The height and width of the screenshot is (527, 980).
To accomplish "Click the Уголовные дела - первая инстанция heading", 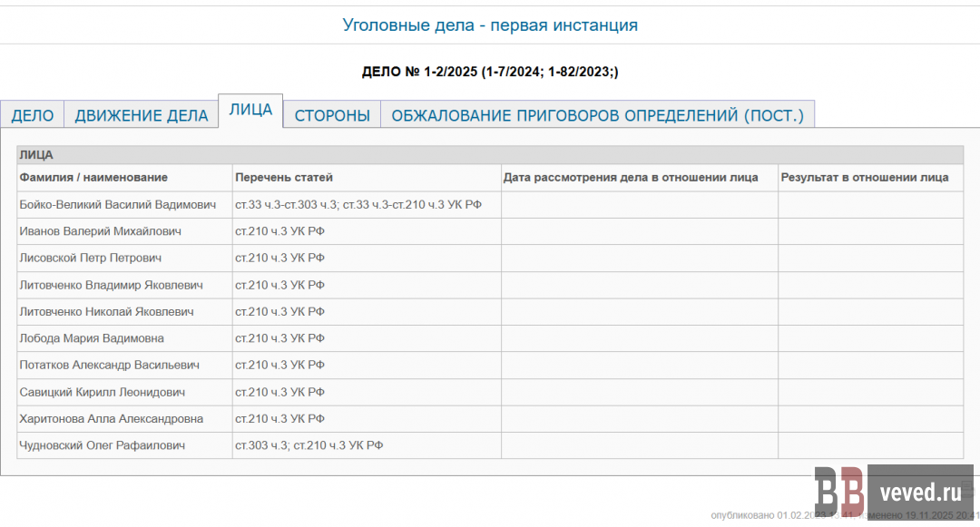I will coord(490,25).
